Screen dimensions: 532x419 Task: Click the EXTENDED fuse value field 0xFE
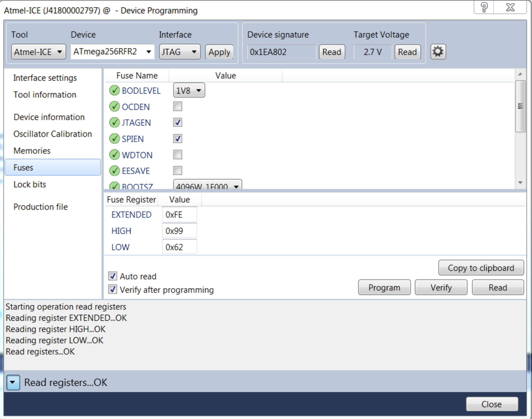coord(179,215)
